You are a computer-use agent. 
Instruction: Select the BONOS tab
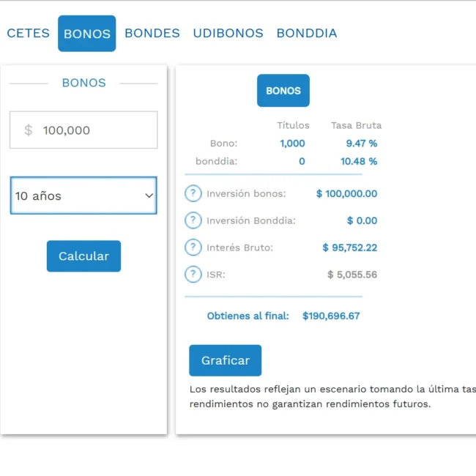pyautogui.click(x=86, y=34)
